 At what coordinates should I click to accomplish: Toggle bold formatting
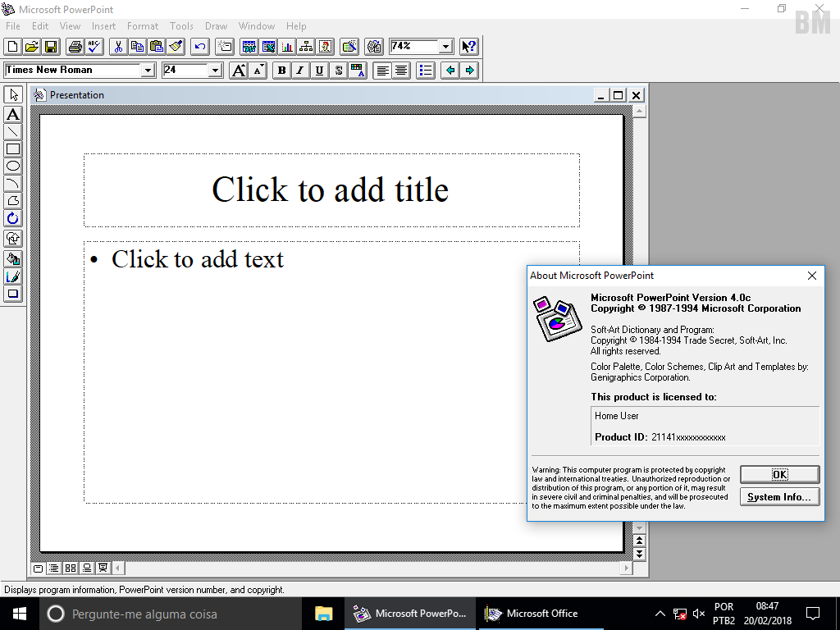281,70
